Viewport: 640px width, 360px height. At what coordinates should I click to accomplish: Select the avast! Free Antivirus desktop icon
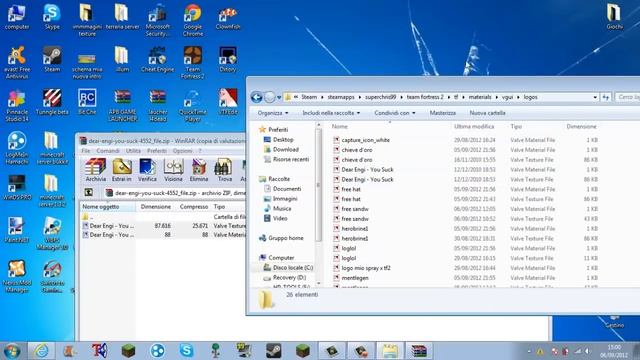coord(17,62)
